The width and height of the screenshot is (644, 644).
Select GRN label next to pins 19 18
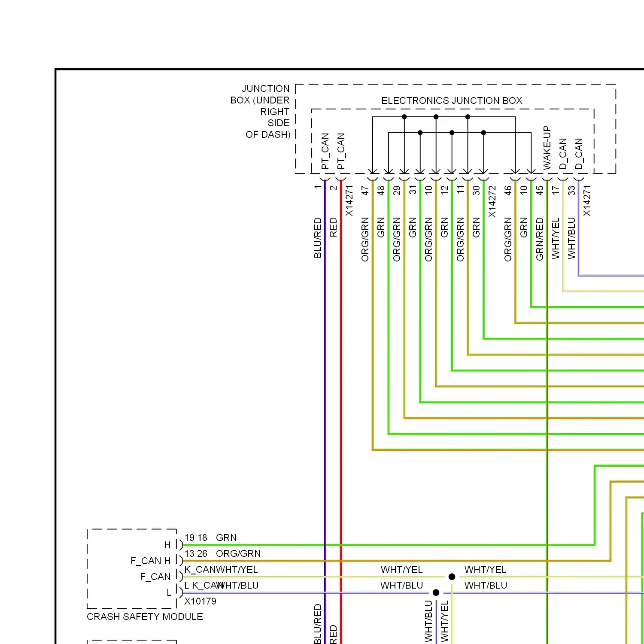[226, 538]
